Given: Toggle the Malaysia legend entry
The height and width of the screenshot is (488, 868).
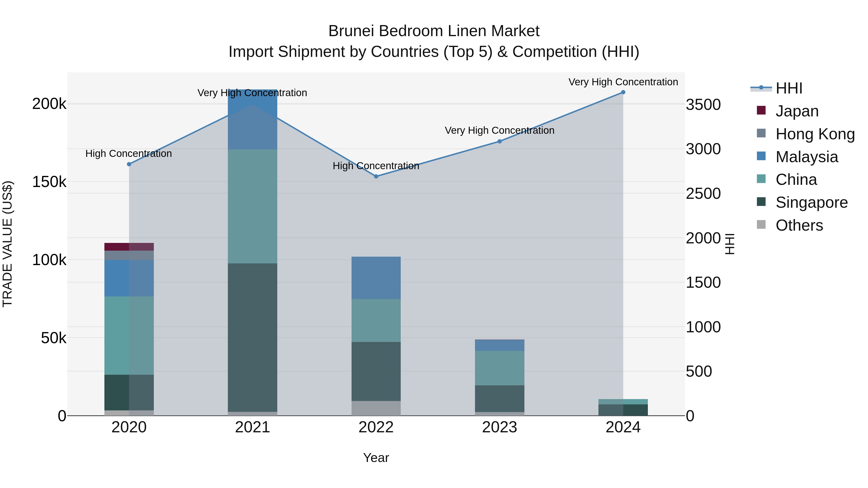Looking at the screenshot, I should coord(797,157).
